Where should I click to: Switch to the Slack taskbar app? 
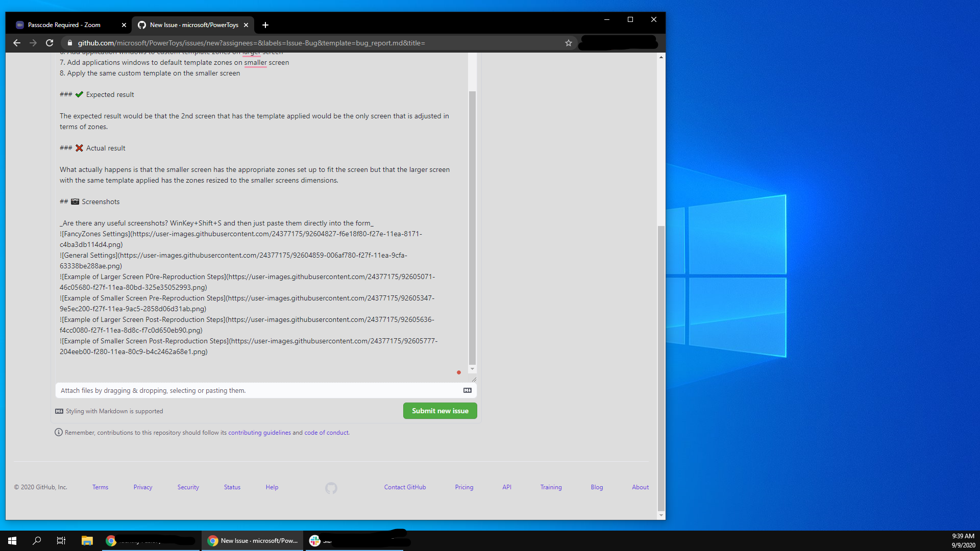[355, 541]
